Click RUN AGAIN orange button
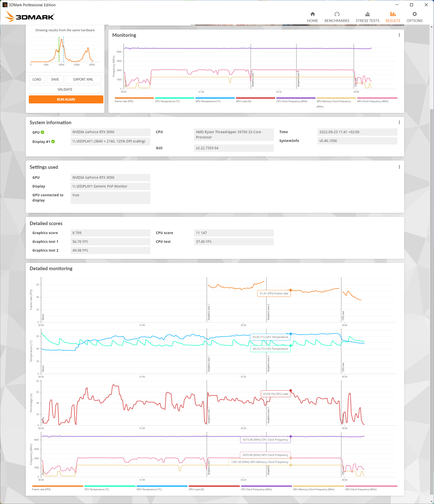This screenshot has width=434, height=504. point(66,99)
